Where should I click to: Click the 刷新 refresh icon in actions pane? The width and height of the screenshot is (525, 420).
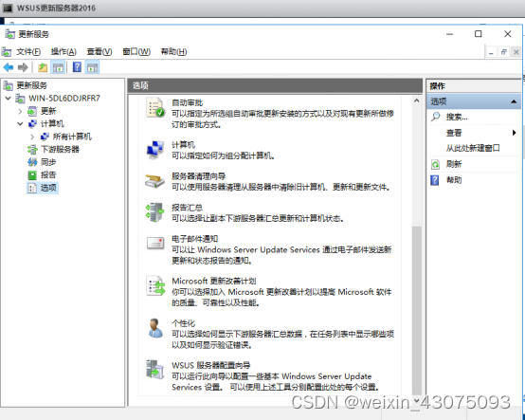pos(435,164)
